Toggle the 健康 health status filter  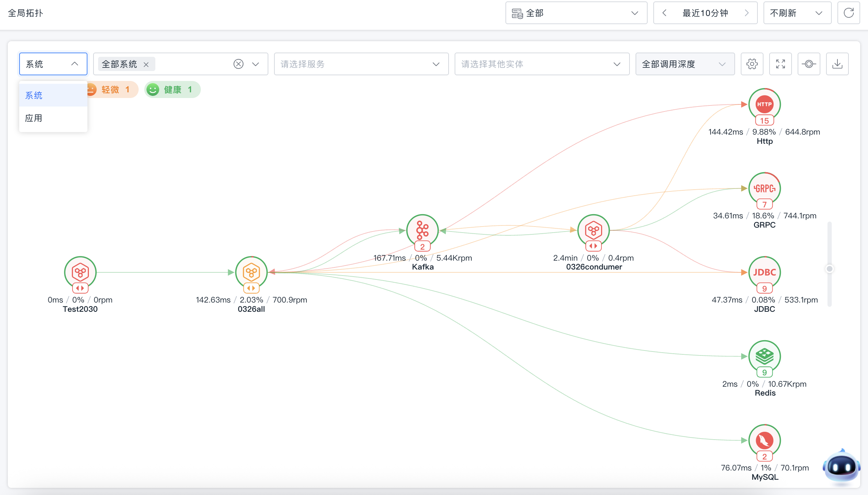click(x=173, y=89)
